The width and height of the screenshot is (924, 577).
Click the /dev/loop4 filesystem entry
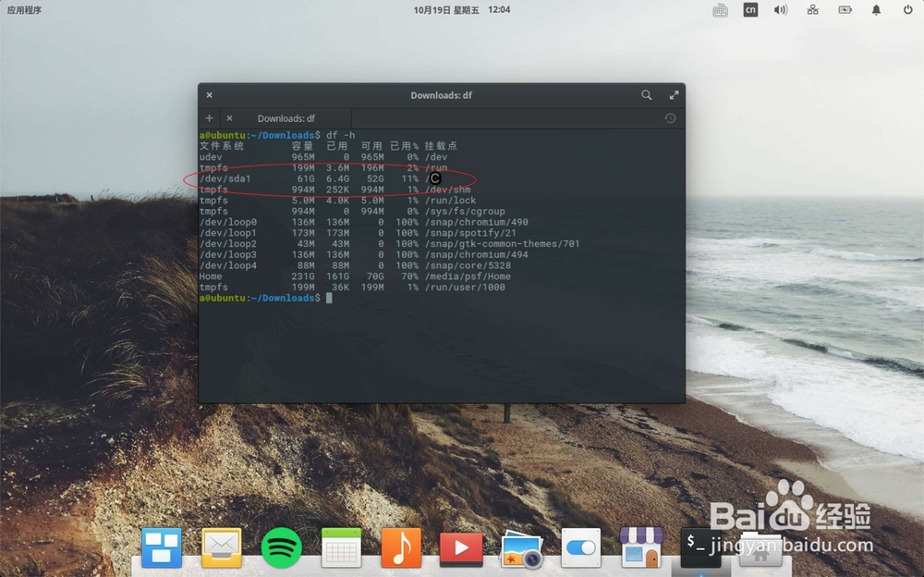[228, 265]
